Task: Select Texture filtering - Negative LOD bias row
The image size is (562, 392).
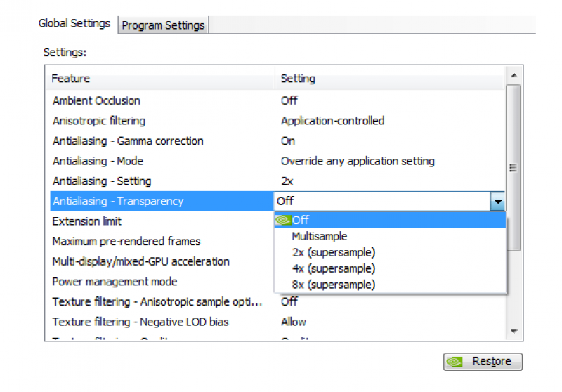Action: 140,322
